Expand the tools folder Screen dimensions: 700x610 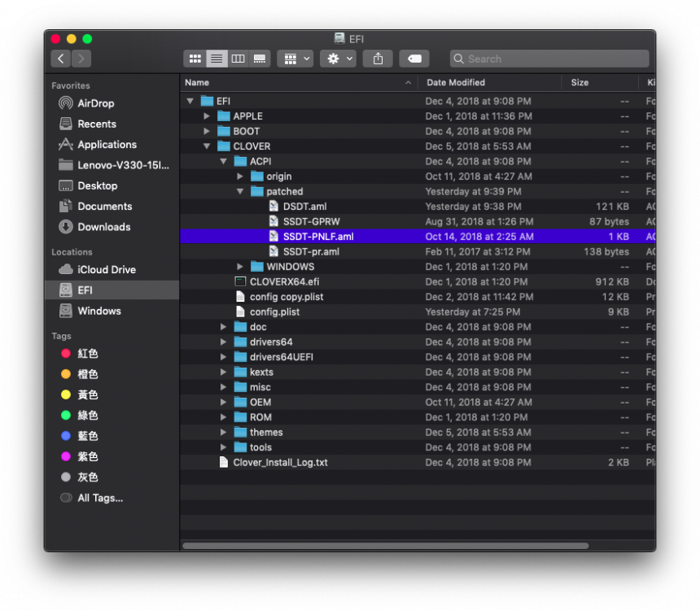pos(223,447)
